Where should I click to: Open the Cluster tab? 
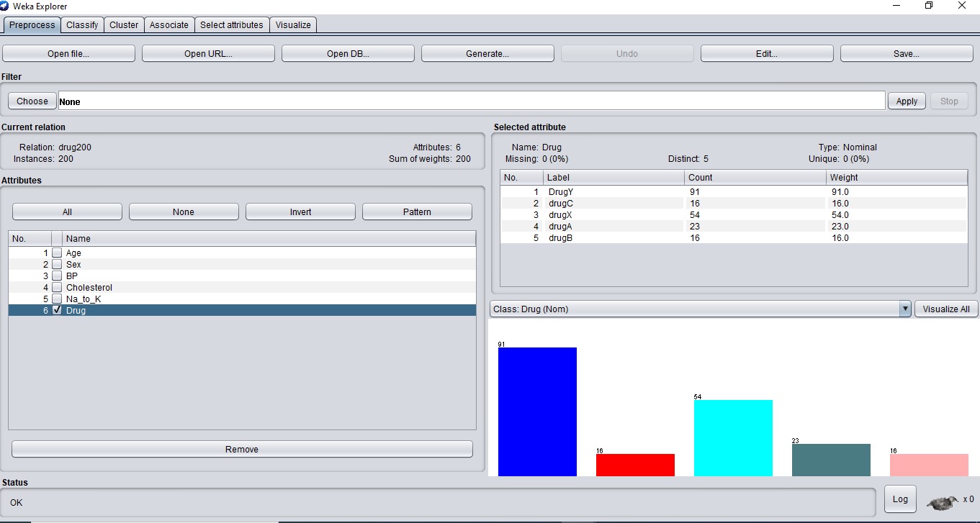click(124, 24)
